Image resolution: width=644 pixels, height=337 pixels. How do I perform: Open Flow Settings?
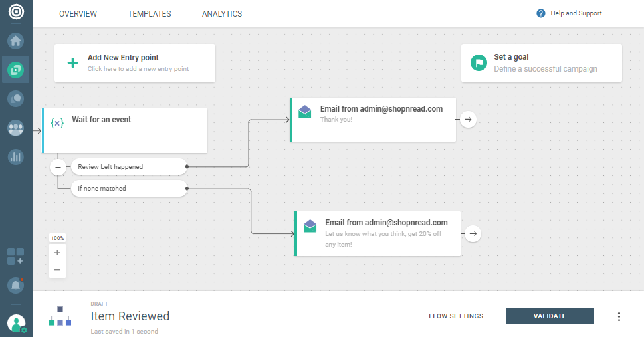pos(456,316)
